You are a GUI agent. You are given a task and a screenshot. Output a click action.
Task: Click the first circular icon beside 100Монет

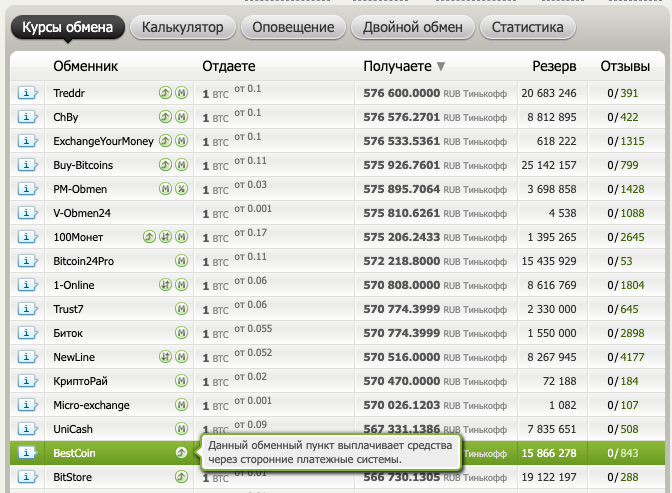pyautogui.click(x=149, y=237)
